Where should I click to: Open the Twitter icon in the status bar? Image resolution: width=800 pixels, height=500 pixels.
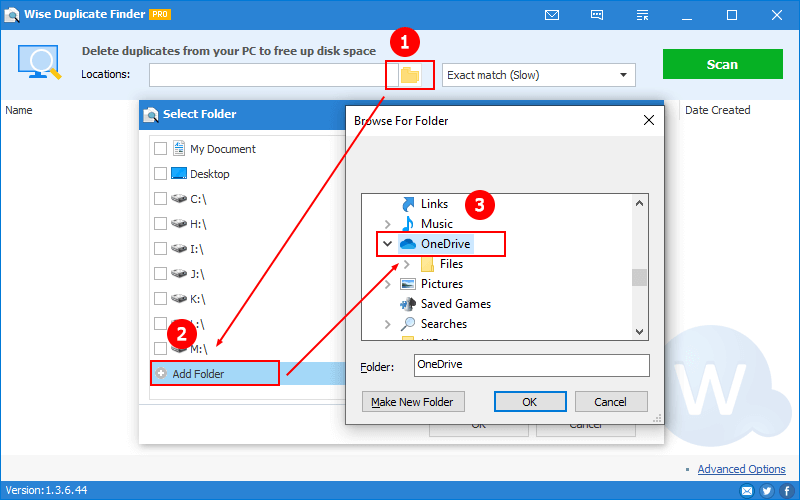coord(766,491)
